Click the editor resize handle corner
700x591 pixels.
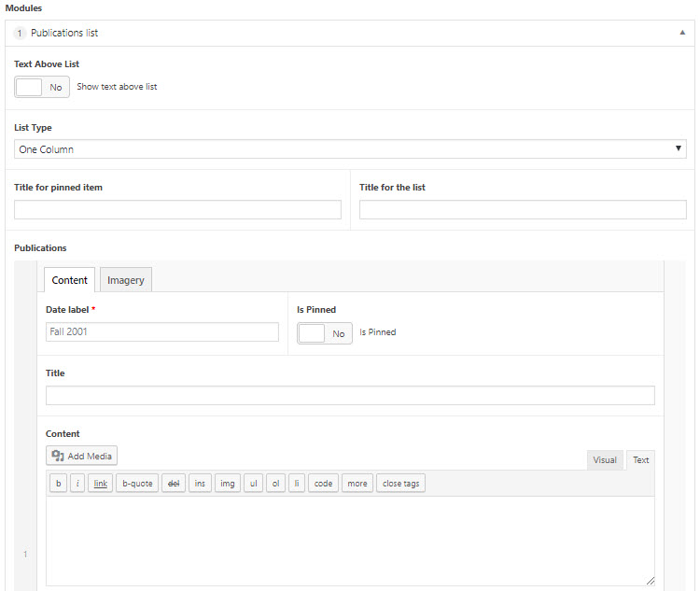point(650,581)
